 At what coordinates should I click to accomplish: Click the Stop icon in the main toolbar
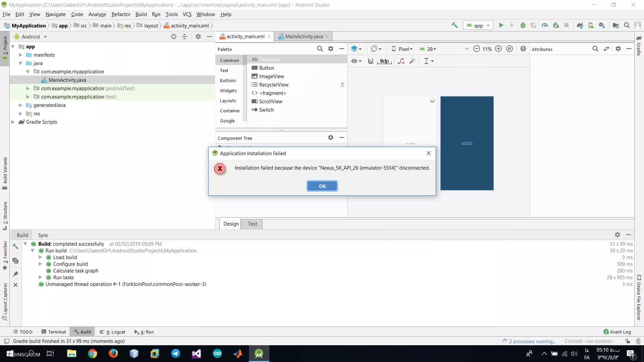click(567, 25)
